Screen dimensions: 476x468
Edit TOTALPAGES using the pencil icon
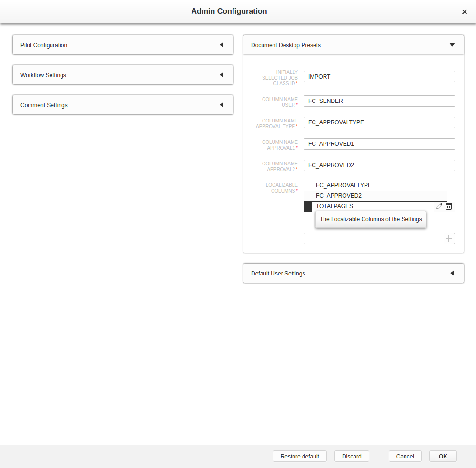pos(439,206)
